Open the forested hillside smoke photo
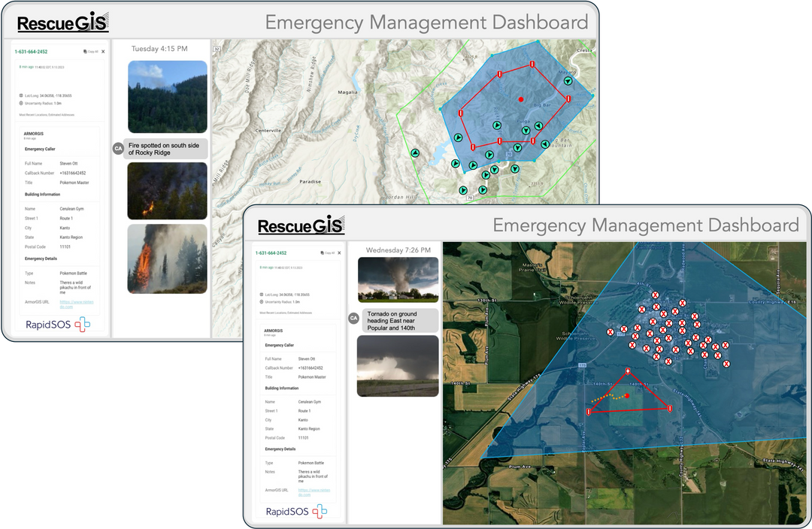This screenshot has width=812, height=529. pos(167,96)
